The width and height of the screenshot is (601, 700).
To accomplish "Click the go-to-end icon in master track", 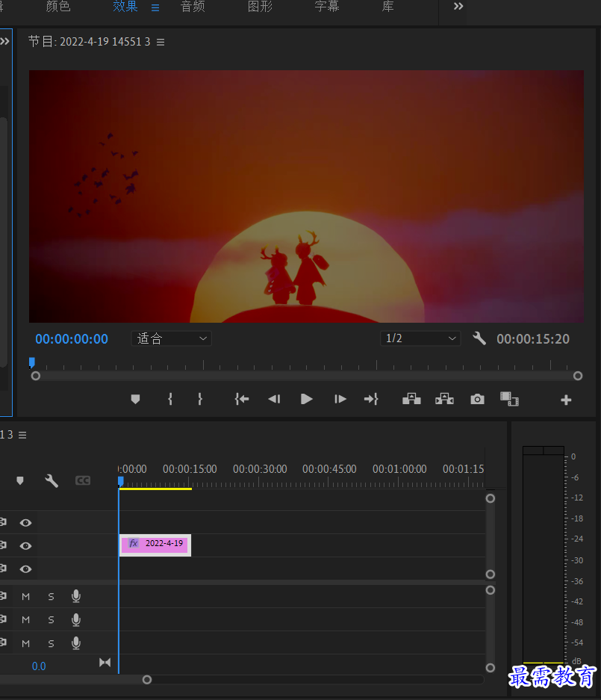I will point(105,663).
